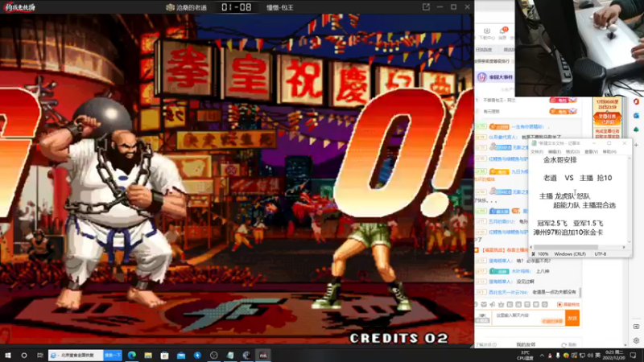Open Microsoft Store from the taskbar
The height and width of the screenshot is (362, 644).
165,355
